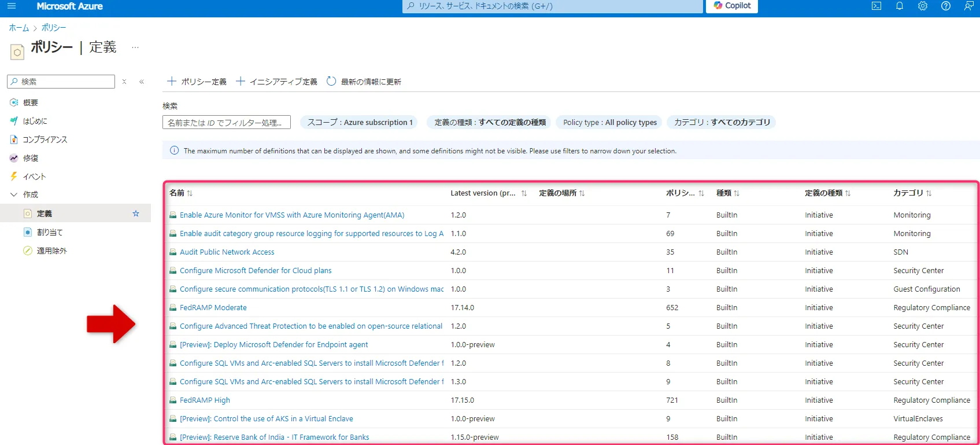
Task: Open the Policy type filter pill
Action: point(610,122)
